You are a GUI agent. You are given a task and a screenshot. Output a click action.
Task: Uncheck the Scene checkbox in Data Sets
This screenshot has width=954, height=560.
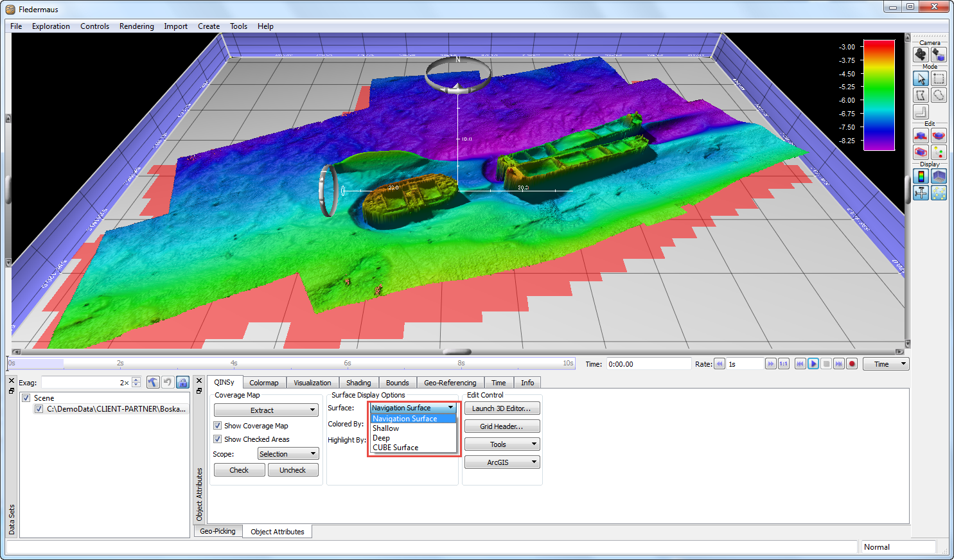coord(26,398)
